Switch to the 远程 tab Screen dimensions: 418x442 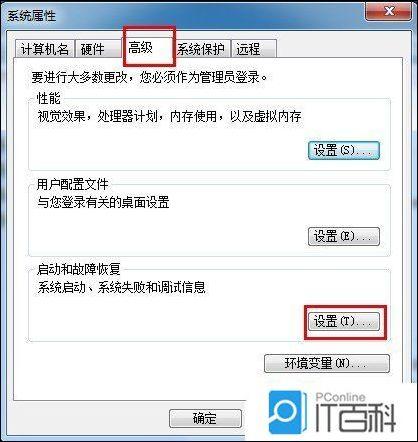pos(253,49)
